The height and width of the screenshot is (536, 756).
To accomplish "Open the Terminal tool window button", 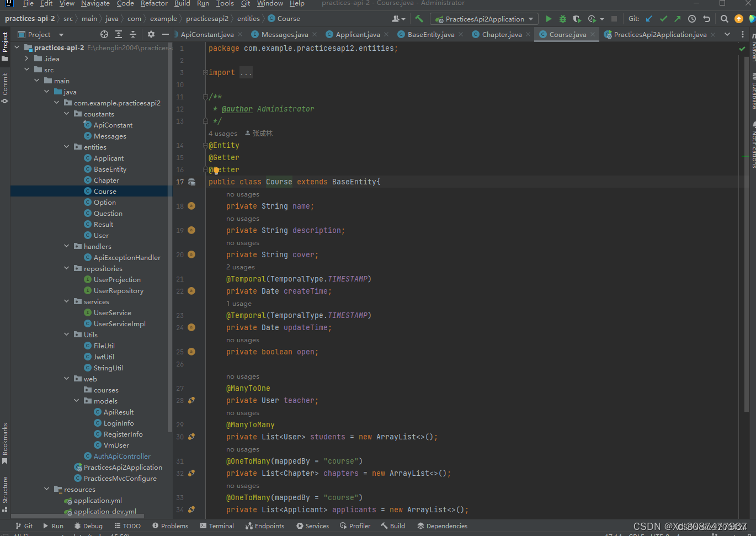I will click(217, 526).
